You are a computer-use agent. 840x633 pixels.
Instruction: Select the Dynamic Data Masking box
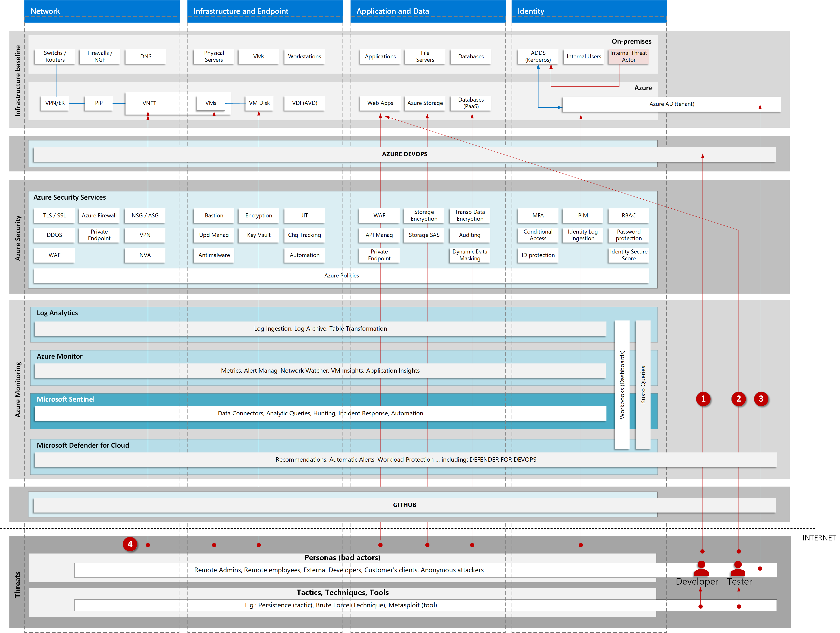click(469, 255)
